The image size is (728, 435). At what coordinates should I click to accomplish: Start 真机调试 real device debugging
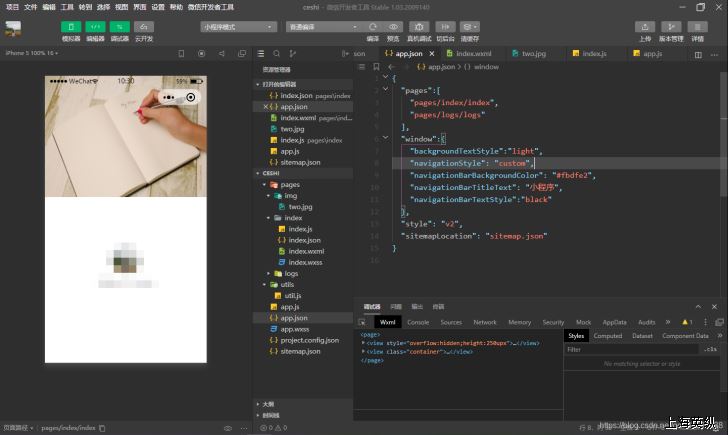coord(419,27)
